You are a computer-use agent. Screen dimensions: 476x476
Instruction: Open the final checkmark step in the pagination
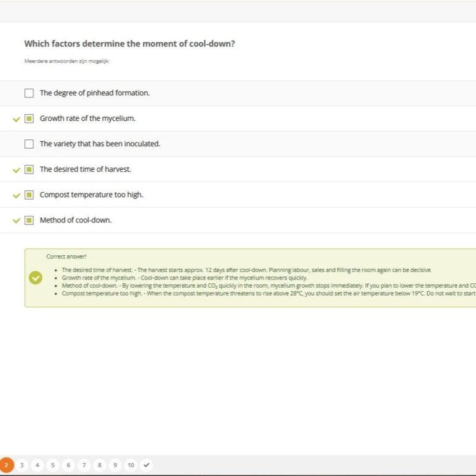point(146,465)
